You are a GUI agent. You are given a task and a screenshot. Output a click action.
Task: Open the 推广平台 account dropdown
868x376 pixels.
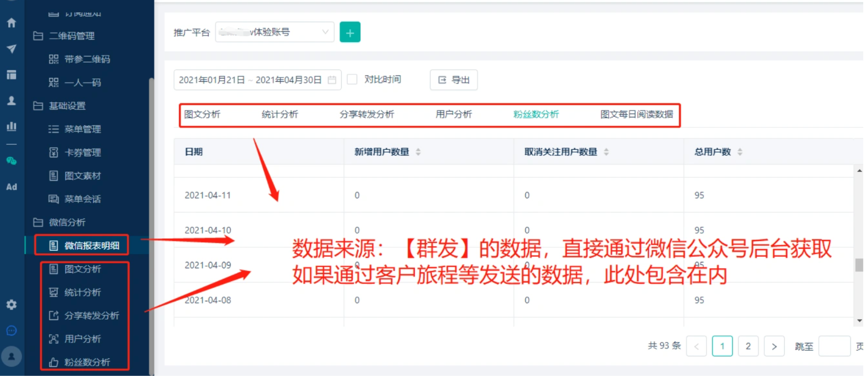coord(274,32)
